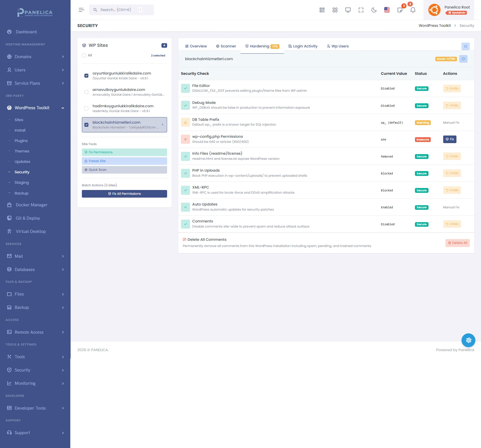Expand Databases sidebar section
Viewport: 481px width, 448px height.
click(35, 270)
